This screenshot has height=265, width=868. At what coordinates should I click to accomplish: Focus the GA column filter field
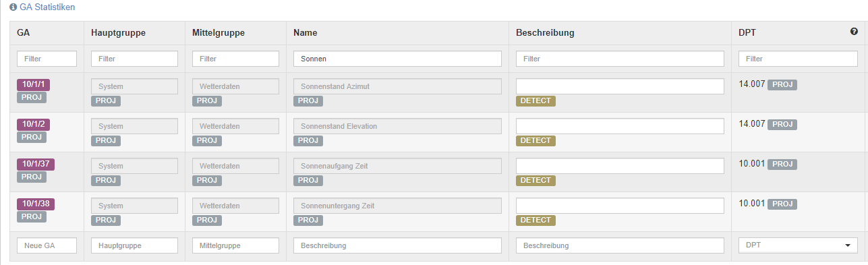(x=47, y=59)
